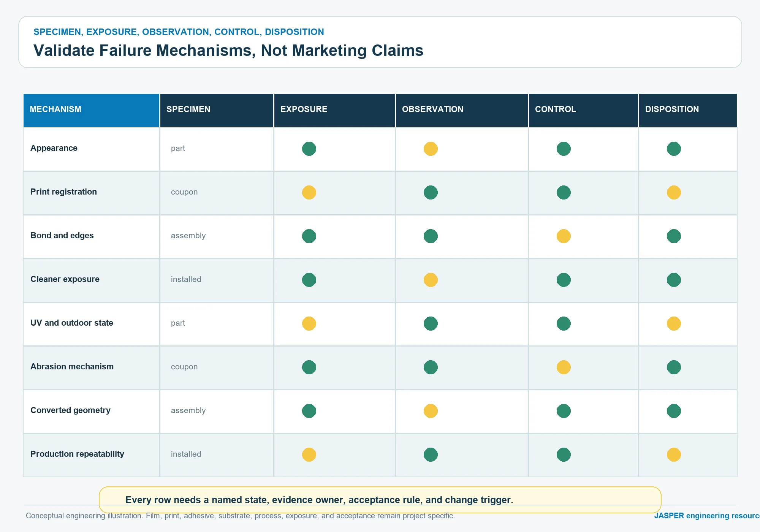The width and height of the screenshot is (760, 532).
Task: Click the JASPER engineering resource link
Action: click(707, 516)
